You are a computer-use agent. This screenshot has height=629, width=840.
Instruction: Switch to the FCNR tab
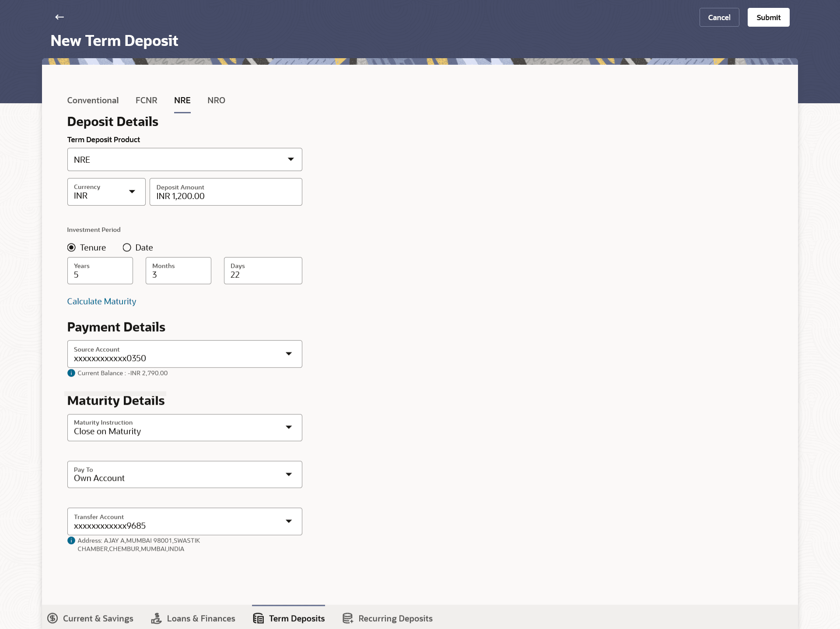tap(146, 100)
